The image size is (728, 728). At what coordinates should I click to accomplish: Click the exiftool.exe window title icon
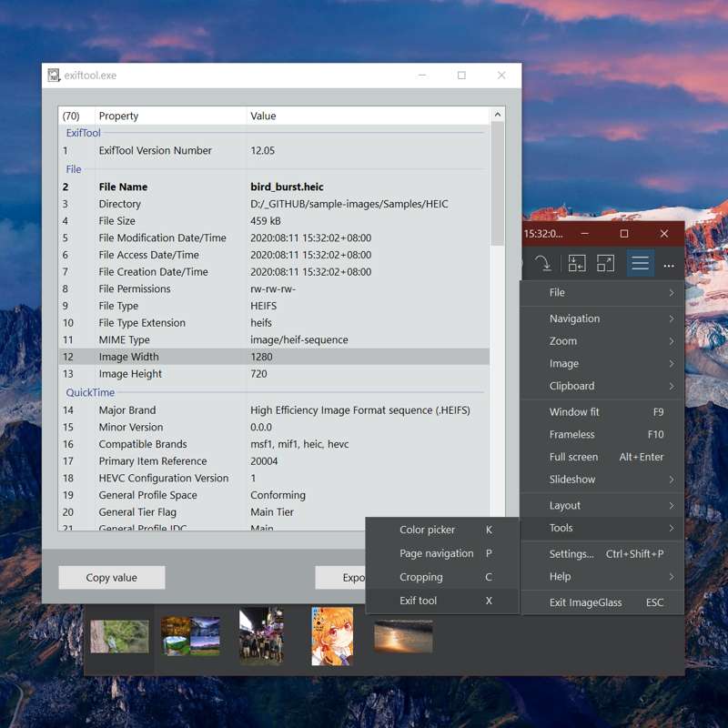[x=55, y=76]
